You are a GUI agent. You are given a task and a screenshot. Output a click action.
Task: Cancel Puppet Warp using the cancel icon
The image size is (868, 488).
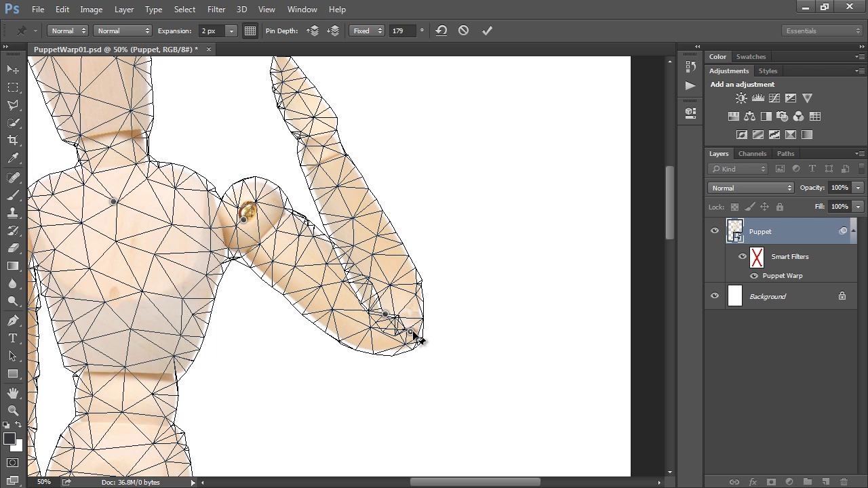click(463, 30)
